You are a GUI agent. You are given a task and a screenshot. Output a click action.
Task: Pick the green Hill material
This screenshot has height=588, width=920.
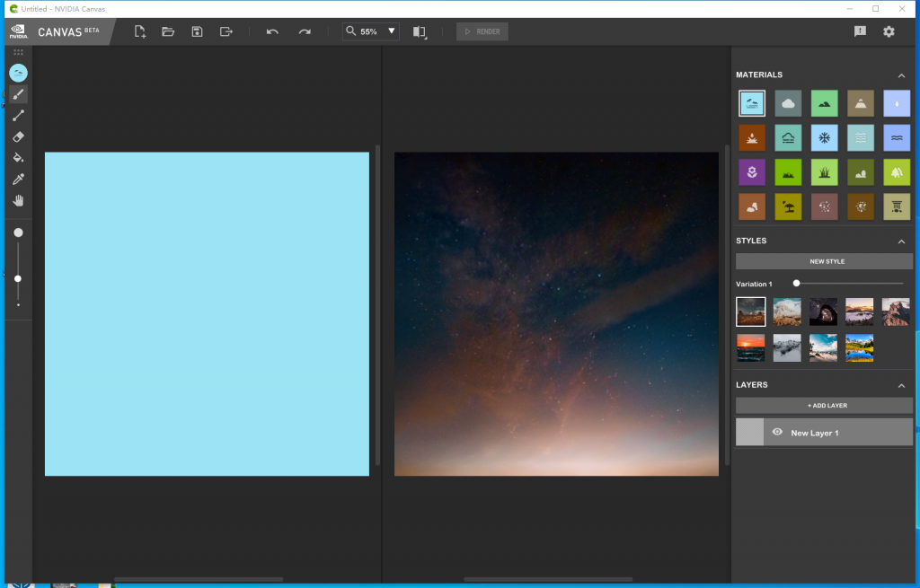[825, 103]
